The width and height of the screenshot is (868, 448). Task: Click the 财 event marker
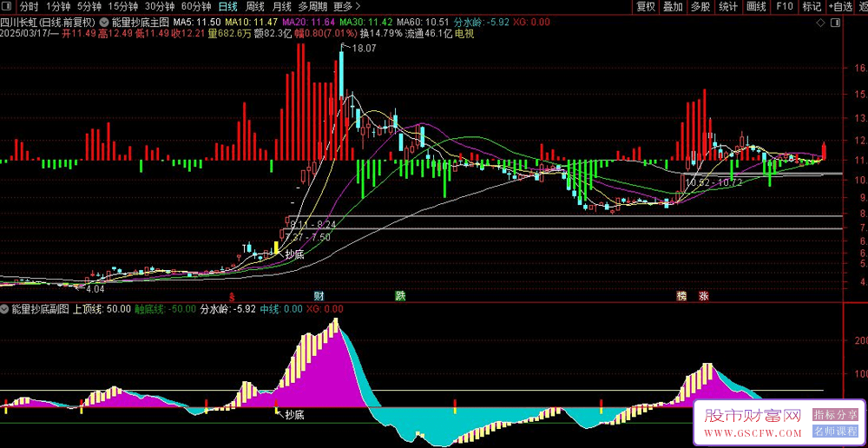tap(319, 296)
